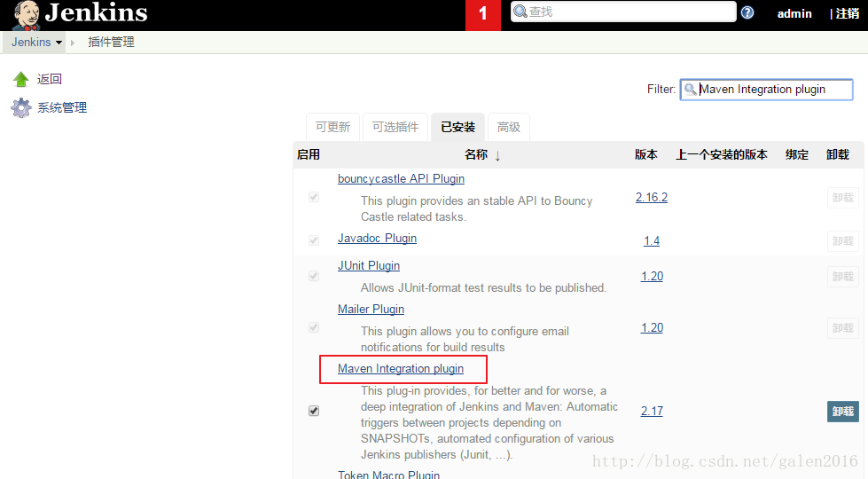
Task: Click JUnit Plugin version 1.20 link
Action: 652,277
